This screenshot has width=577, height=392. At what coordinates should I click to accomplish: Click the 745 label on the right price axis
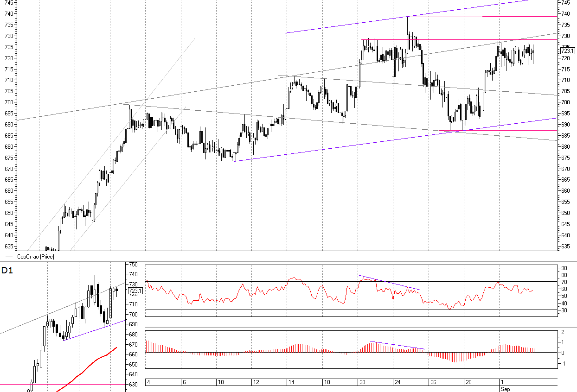pos(565,3)
